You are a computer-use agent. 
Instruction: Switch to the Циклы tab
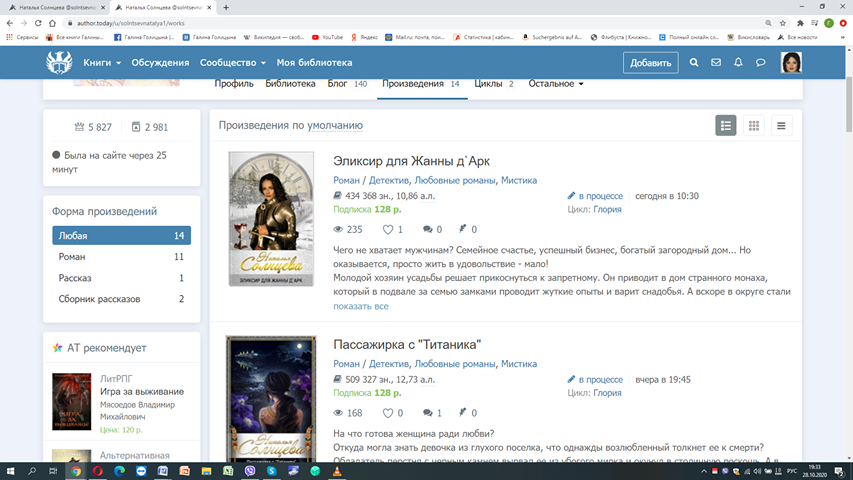pyautogui.click(x=493, y=84)
